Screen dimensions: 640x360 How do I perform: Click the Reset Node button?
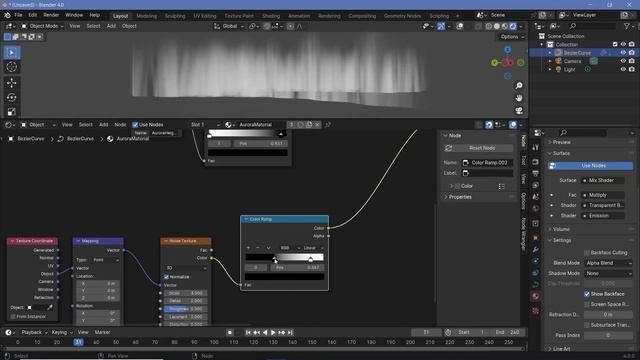[478, 148]
